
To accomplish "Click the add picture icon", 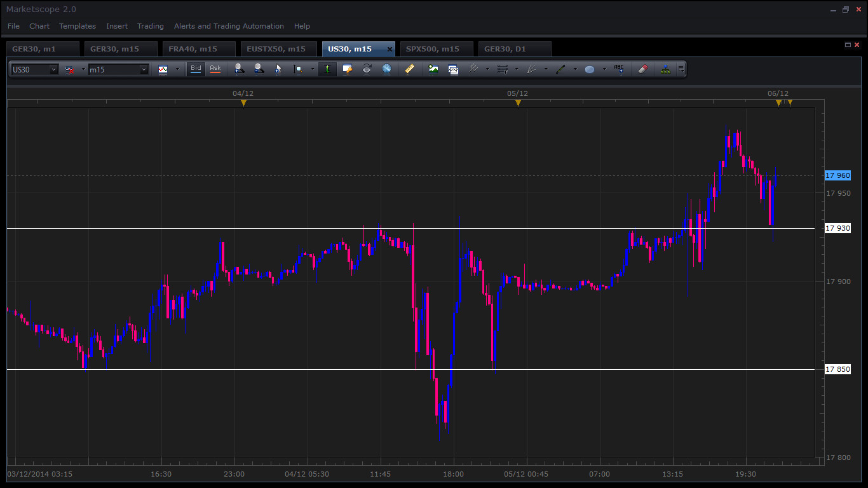I will [433, 69].
